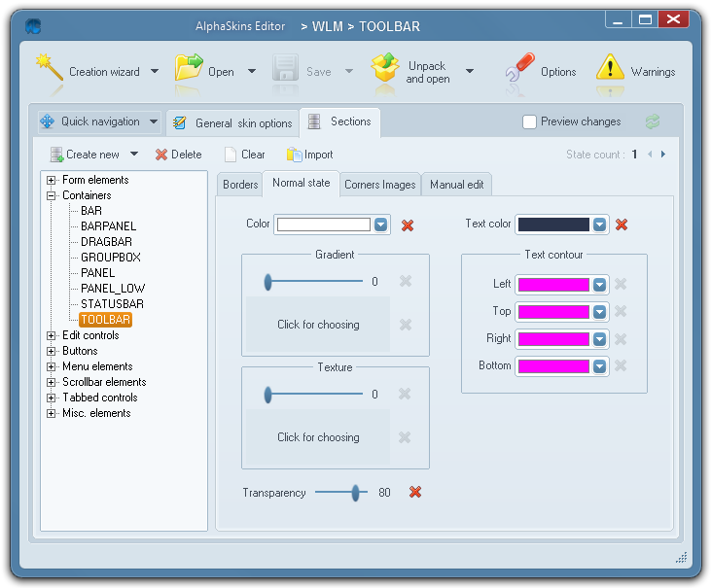Click the red X next to Color
Viewport: 711px width, 588px height.
click(x=408, y=225)
